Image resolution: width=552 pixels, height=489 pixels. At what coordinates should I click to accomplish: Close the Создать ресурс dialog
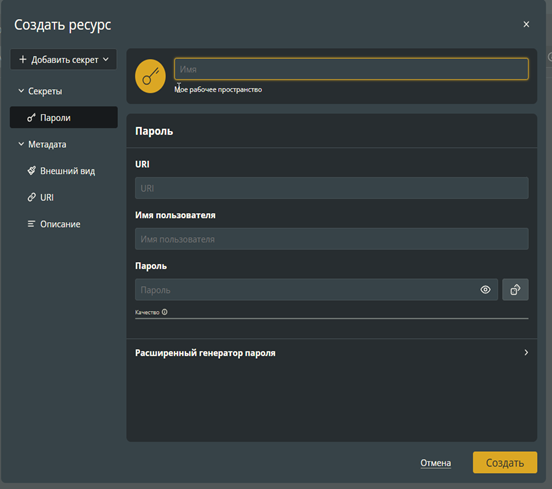pyautogui.click(x=526, y=24)
